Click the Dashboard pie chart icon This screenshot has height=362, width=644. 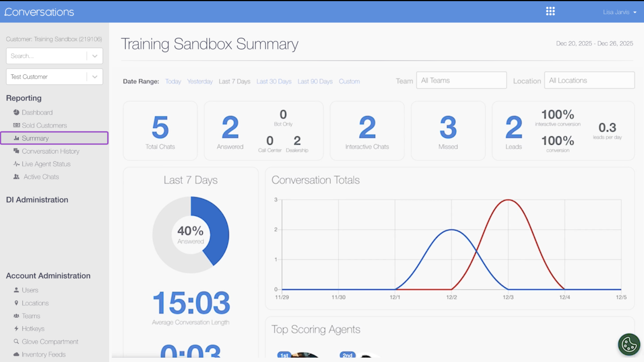coord(16,112)
